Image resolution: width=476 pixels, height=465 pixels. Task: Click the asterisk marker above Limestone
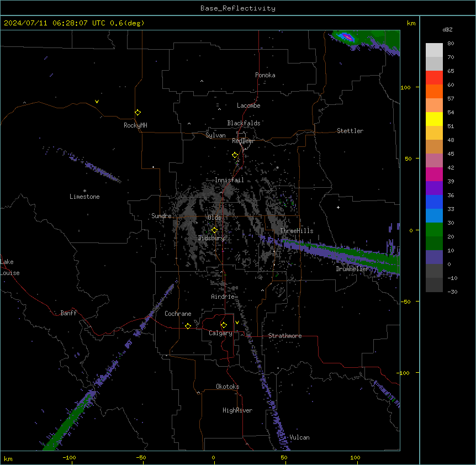coord(84,191)
